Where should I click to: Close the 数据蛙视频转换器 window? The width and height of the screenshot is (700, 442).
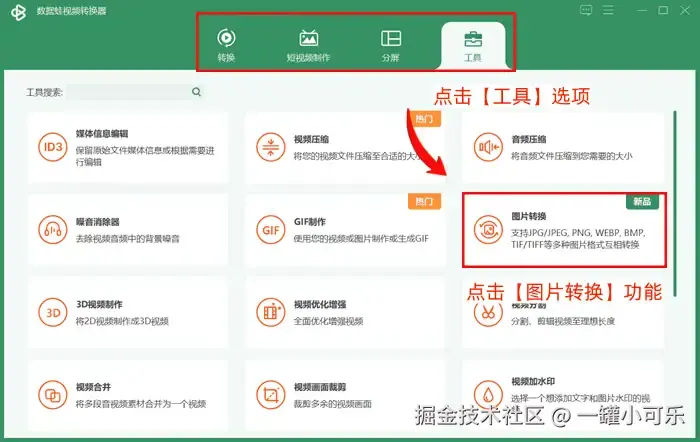(x=685, y=10)
